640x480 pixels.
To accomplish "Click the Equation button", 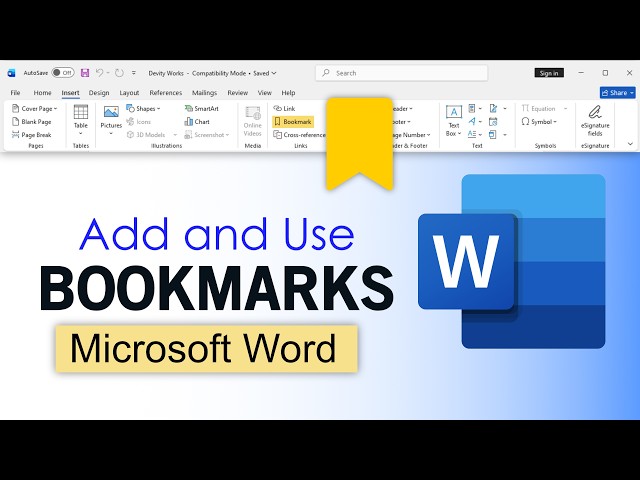I will [539, 109].
